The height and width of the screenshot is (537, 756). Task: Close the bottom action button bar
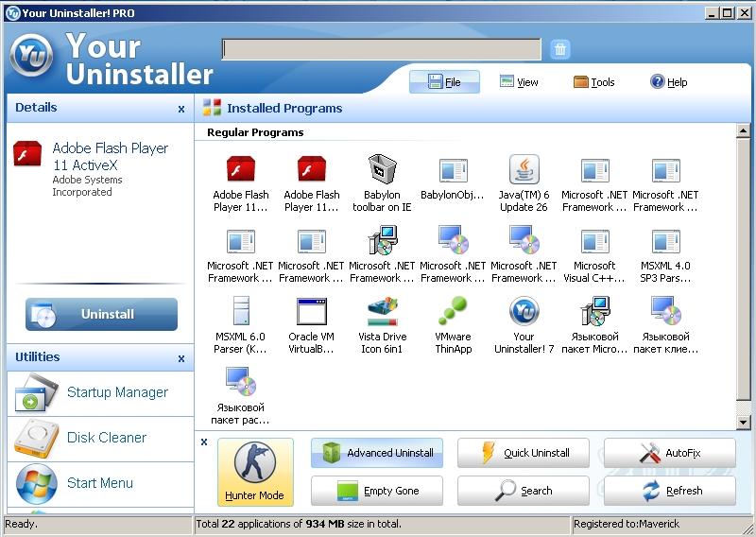204,442
